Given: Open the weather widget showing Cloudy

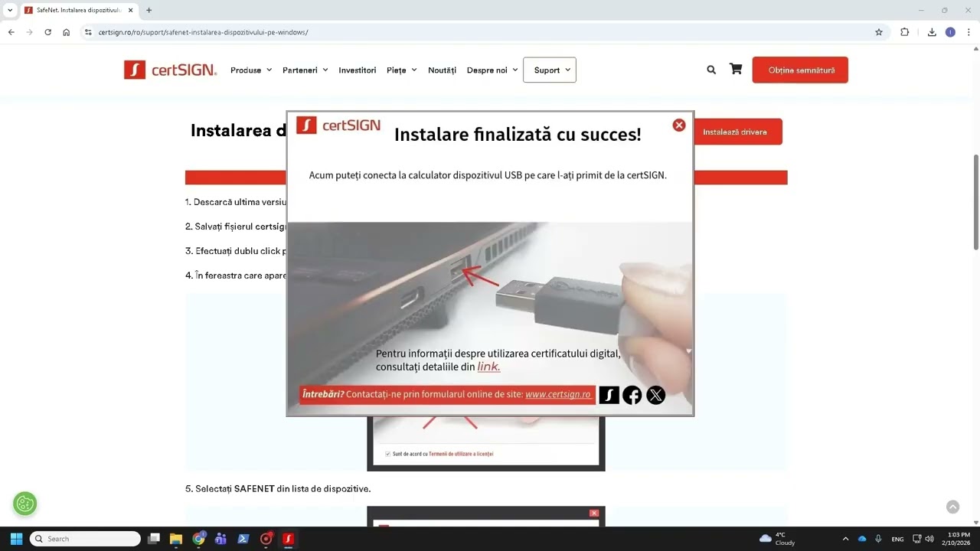Looking at the screenshot, I should pyautogui.click(x=777, y=539).
